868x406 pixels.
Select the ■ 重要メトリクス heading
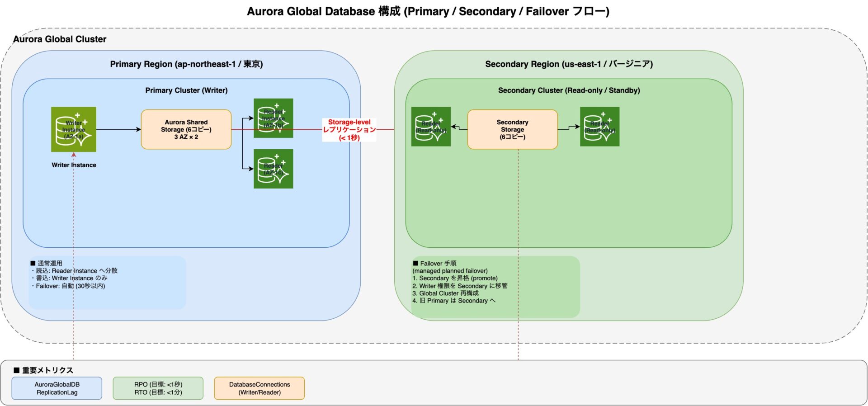43,370
